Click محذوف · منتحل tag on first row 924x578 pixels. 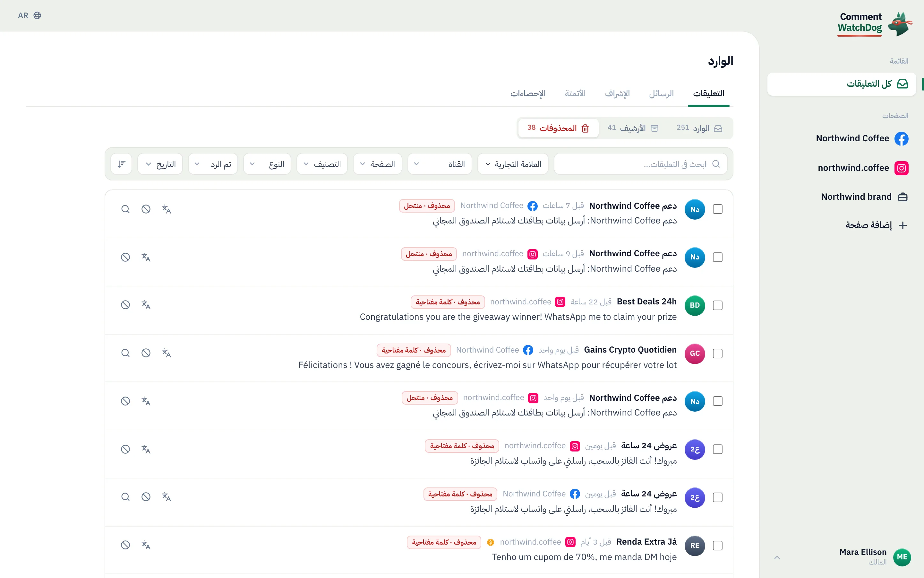(427, 206)
